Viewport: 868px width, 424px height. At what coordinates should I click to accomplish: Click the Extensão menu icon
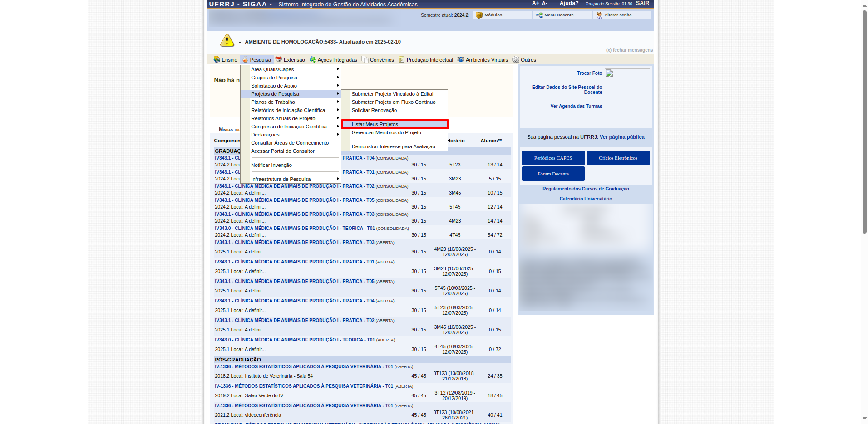[279, 59]
